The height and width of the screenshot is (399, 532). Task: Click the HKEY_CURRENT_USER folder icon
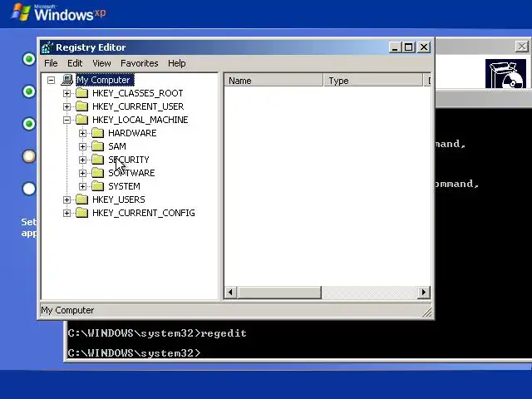(x=81, y=106)
